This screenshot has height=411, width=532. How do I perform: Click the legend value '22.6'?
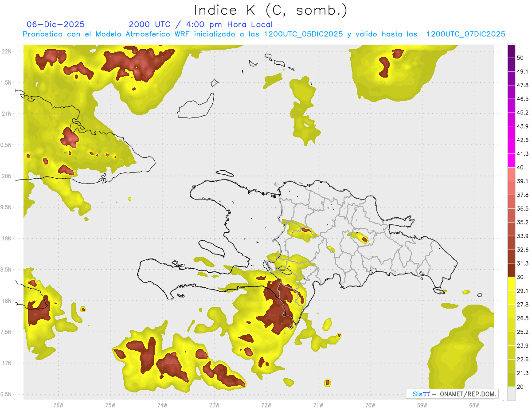pyautogui.click(x=523, y=360)
